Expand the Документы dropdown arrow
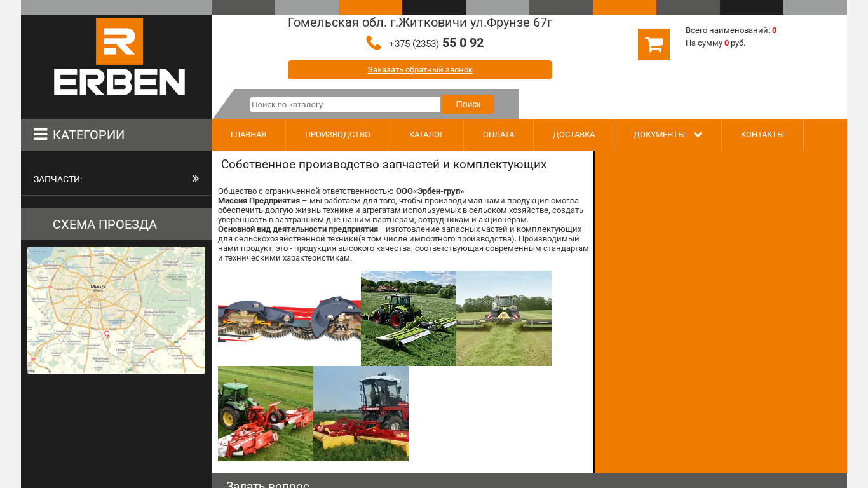Screen dimensions: 868x488 click(x=698, y=135)
